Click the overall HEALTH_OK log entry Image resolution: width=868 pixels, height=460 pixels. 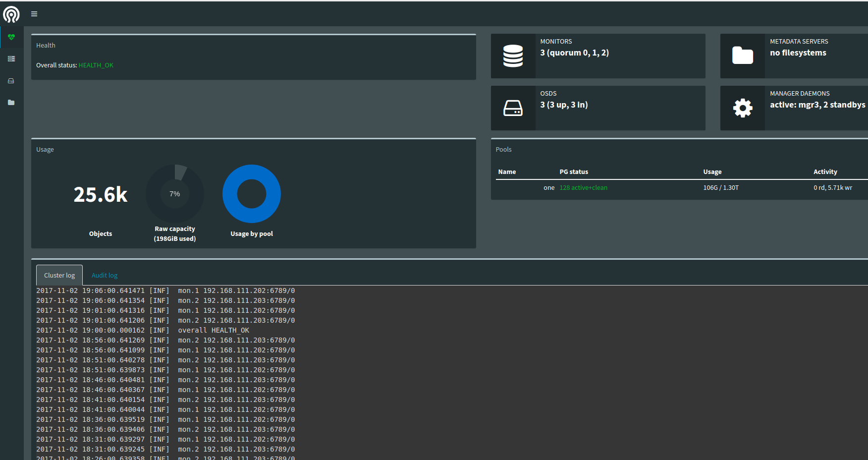tap(214, 331)
